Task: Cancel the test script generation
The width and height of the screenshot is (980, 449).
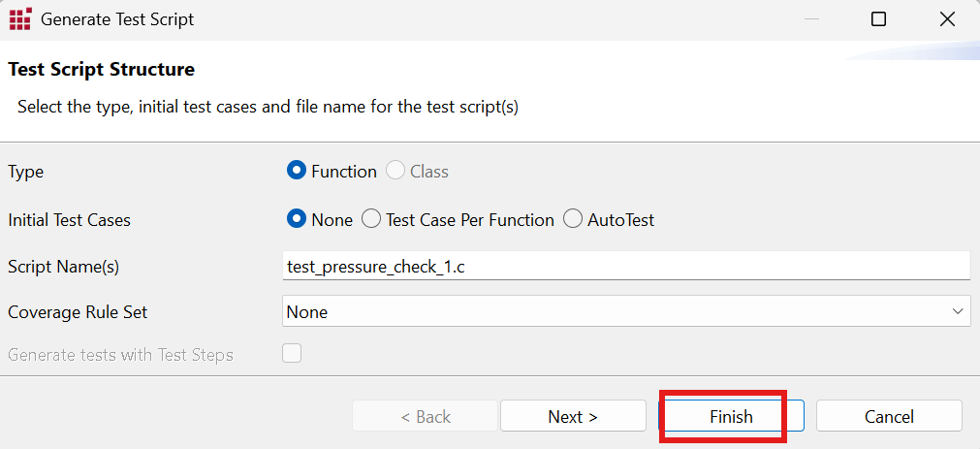Action: point(889,416)
